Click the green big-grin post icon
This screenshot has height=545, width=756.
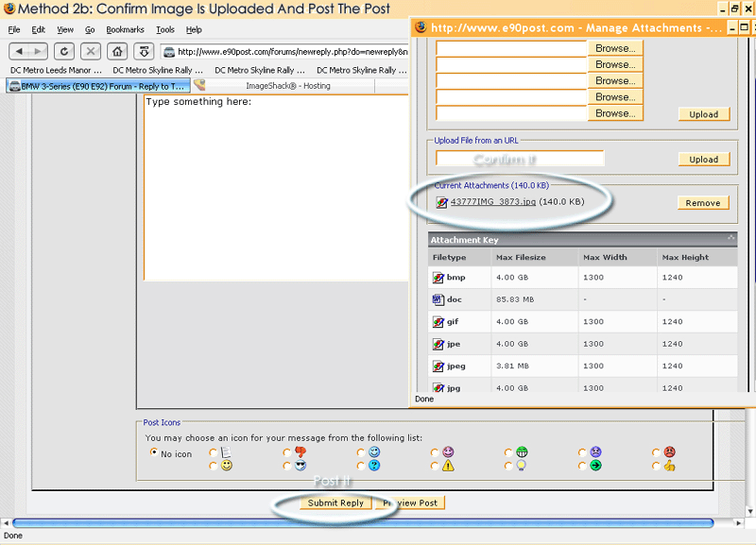point(522,452)
